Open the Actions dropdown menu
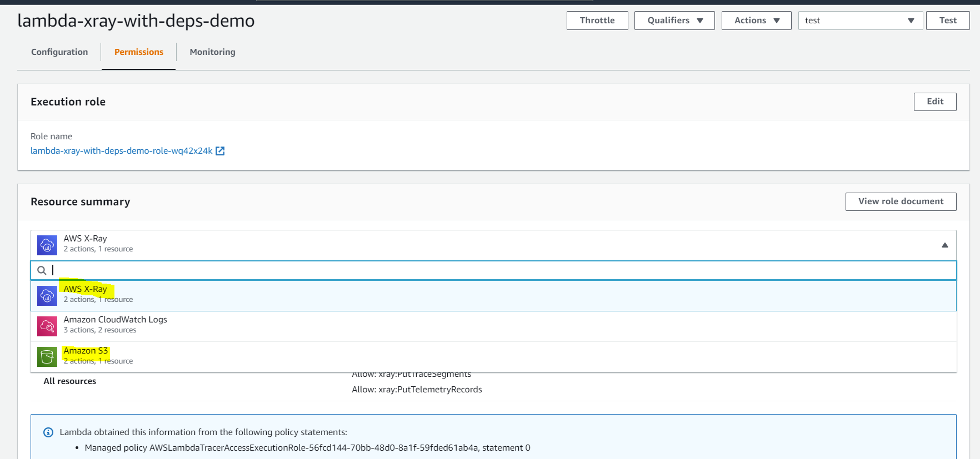 click(757, 21)
